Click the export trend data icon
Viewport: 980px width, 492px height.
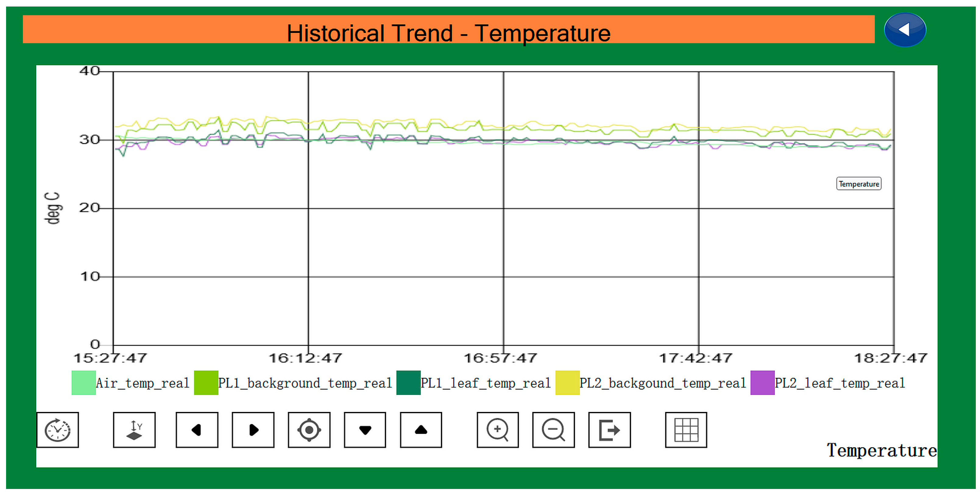pyautogui.click(x=609, y=430)
